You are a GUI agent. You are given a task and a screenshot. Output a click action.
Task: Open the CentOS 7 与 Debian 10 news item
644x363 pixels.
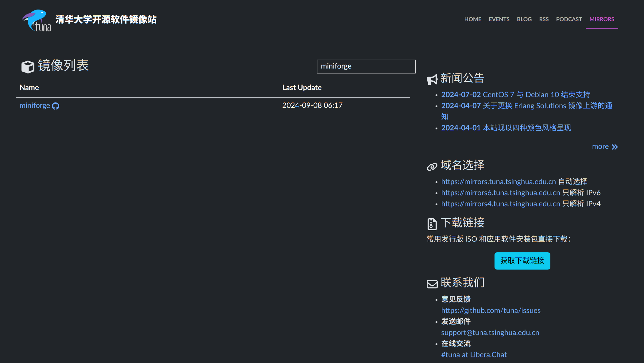pos(516,94)
